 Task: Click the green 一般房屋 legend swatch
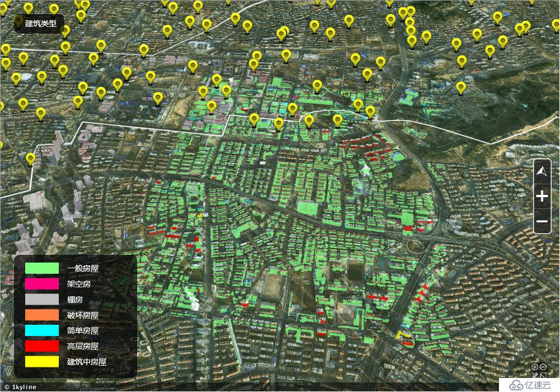pyautogui.click(x=42, y=269)
